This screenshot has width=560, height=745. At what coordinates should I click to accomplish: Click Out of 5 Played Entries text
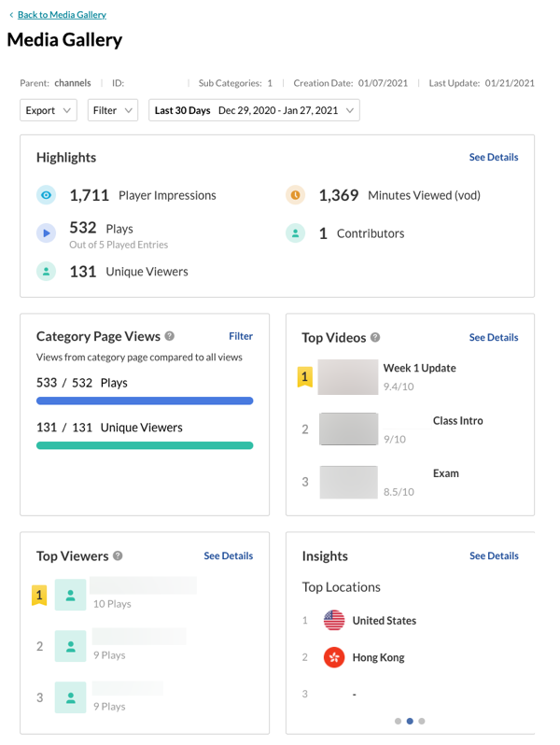pyautogui.click(x=119, y=245)
